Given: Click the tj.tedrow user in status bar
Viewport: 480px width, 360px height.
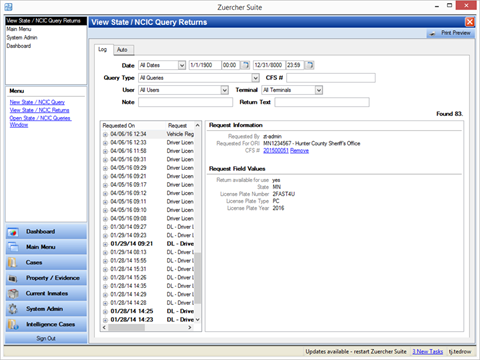Looking at the screenshot, I should point(460,352).
